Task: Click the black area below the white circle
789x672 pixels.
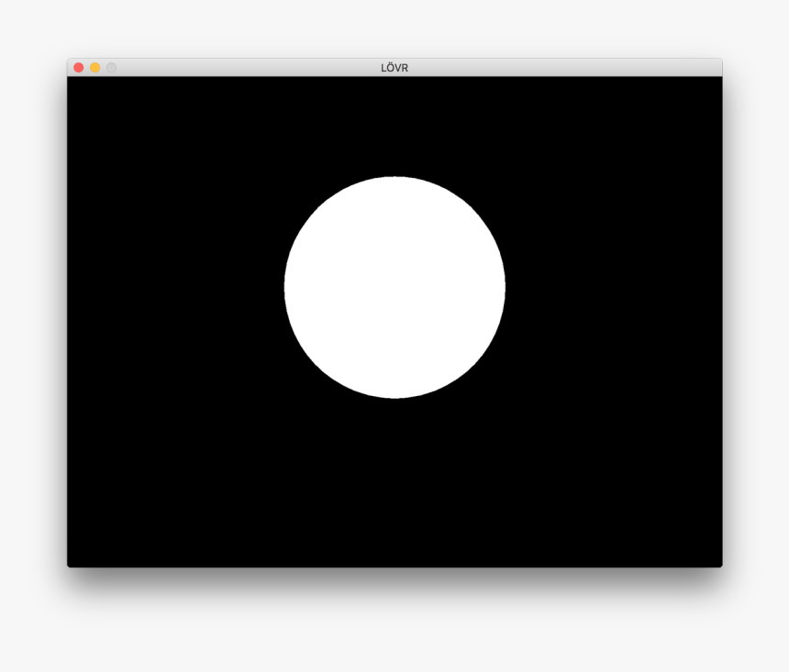Action: click(394, 486)
